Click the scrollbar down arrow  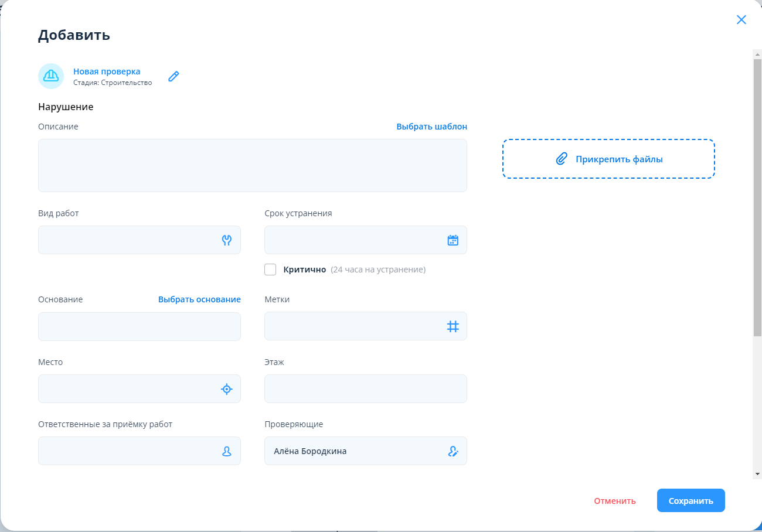point(757,473)
